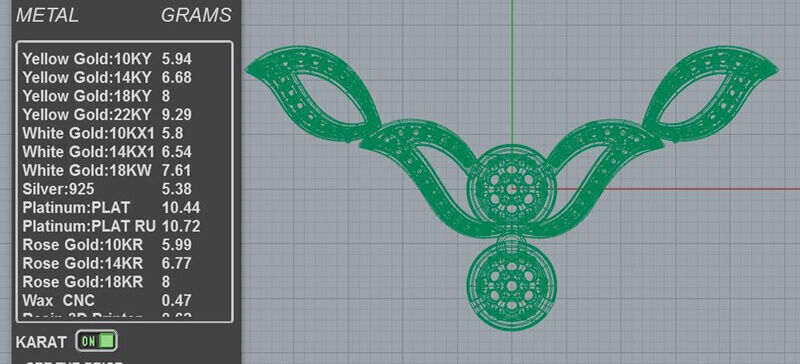800x364 pixels.
Task: Select the lower hanging round bezel in the viewport
Action: click(x=511, y=286)
